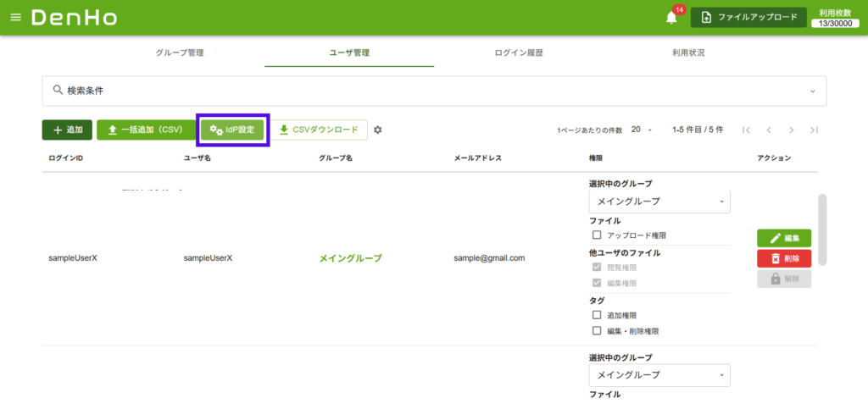Screen dimensions: 868x409
Task: Click the green 編集 button
Action: [x=784, y=238]
